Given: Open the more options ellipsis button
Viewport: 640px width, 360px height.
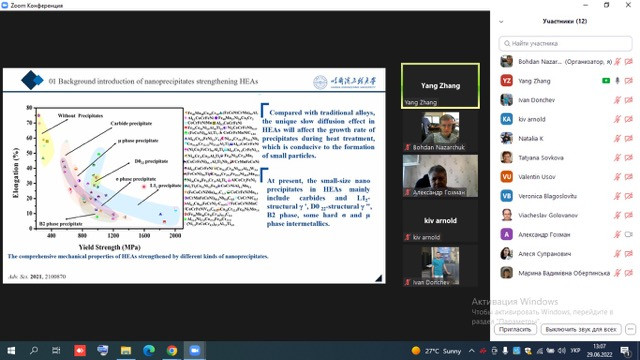Looking at the screenshot, I should [631, 329].
